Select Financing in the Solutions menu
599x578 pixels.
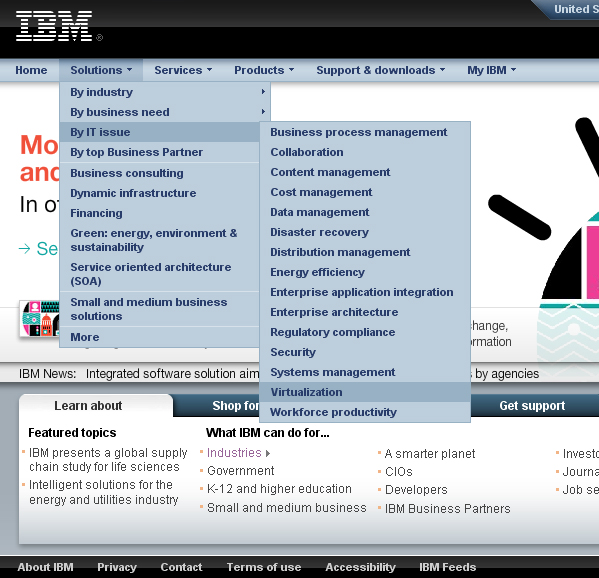click(x=160, y=213)
